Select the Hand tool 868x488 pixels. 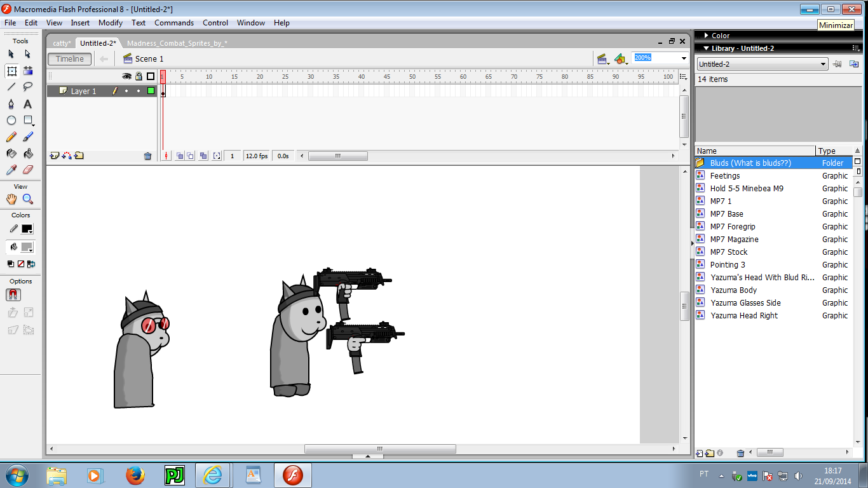click(11, 200)
